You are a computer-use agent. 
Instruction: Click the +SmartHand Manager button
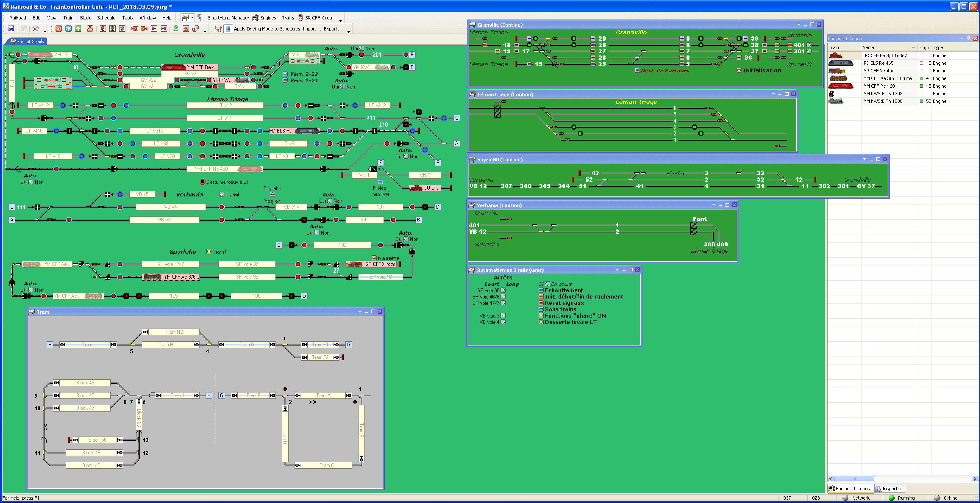coord(227,18)
